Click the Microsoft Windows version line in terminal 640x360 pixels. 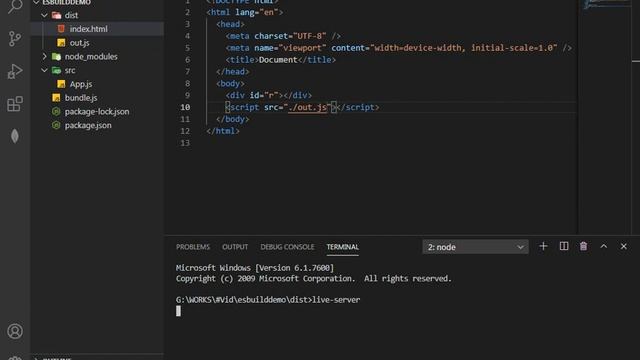(x=255, y=268)
